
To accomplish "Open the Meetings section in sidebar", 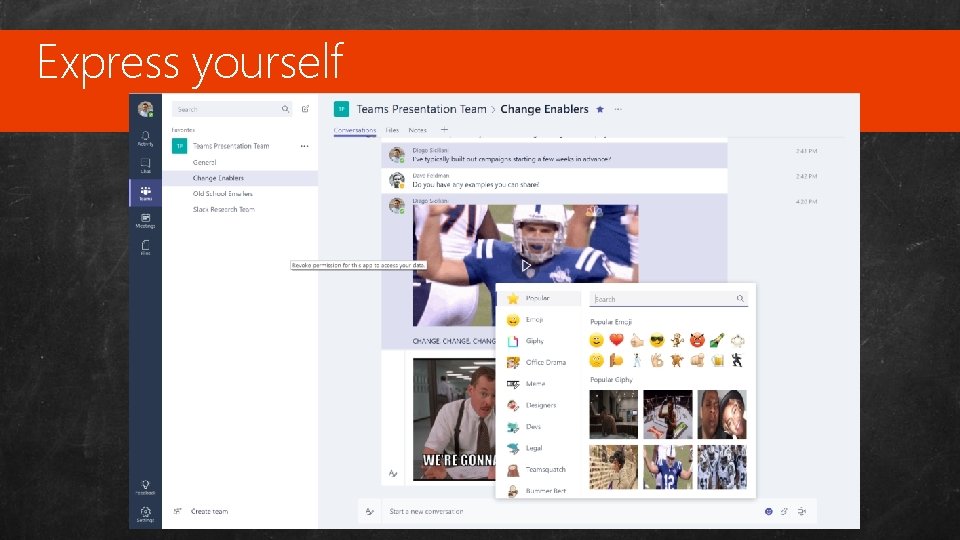I will 145,220.
